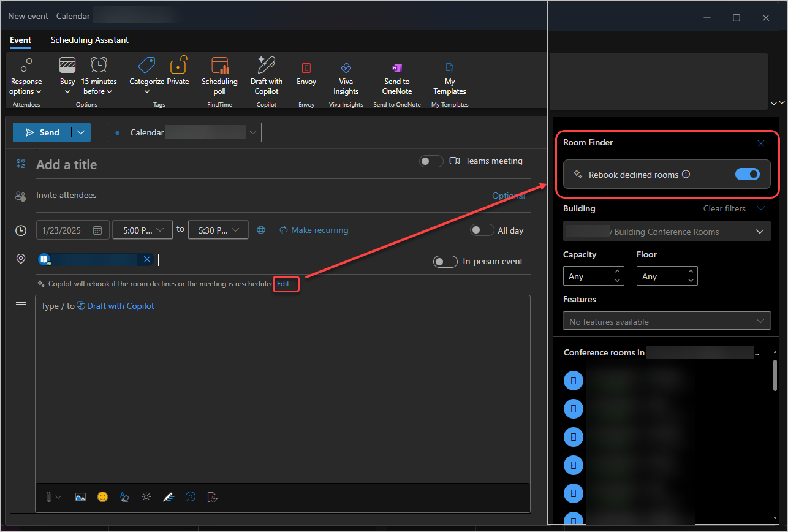The width and height of the screenshot is (788, 532).
Task: Enable the Teams meeting toggle
Action: click(431, 161)
